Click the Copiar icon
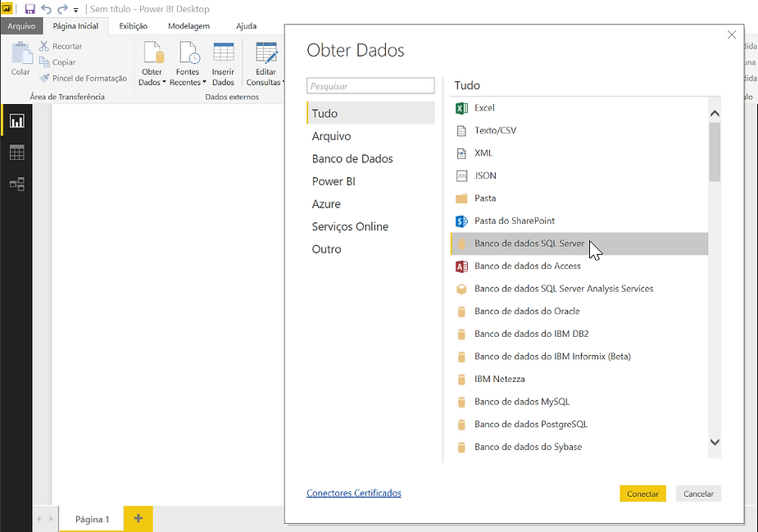The image size is (758, 532). pos(44,62)
